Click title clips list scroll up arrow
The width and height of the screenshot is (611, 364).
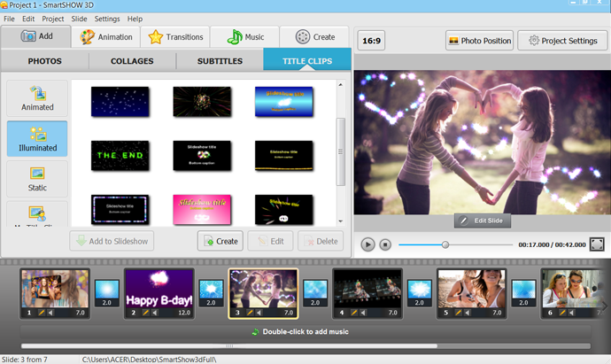[341, 84]
